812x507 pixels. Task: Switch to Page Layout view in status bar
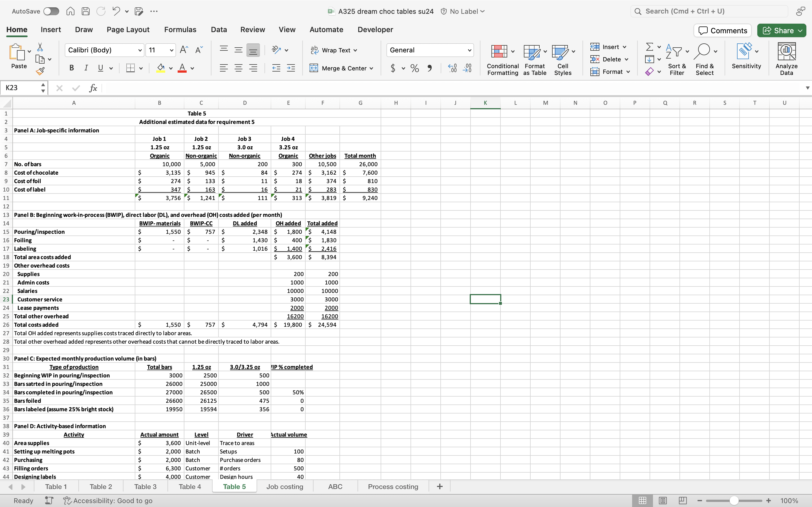pos(662,500)
